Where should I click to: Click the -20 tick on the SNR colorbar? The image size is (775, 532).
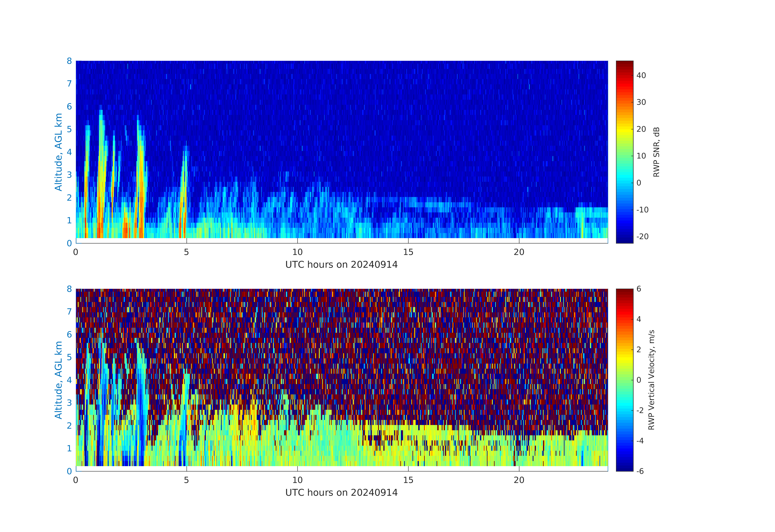(x=642, y=237)
